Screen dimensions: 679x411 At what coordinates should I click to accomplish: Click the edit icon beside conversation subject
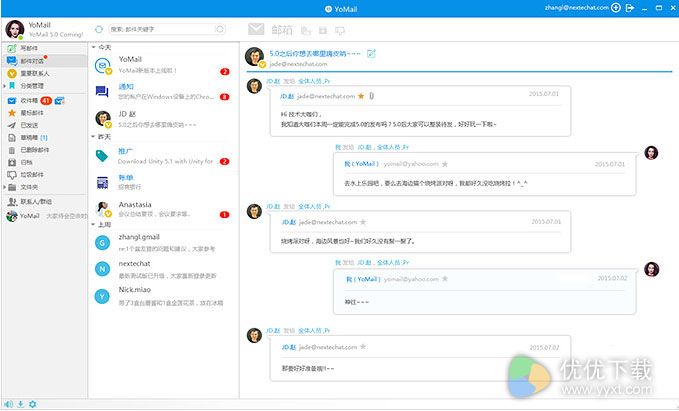[371, 54]
